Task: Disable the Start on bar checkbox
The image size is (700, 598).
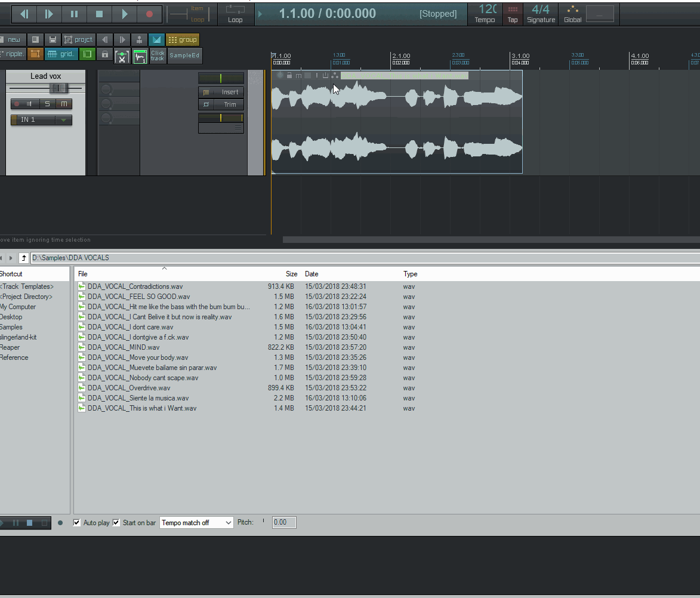Action: point(116,523)
